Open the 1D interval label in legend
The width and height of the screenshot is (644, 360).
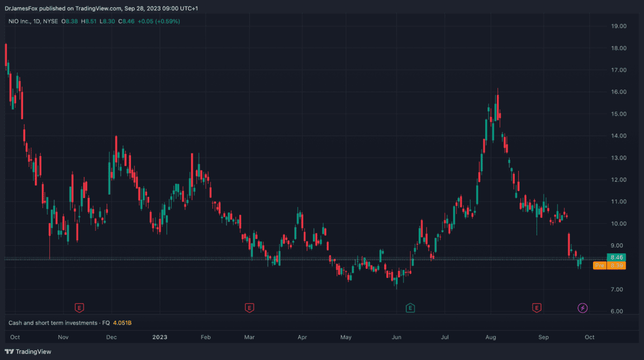[x=38, y=21]
